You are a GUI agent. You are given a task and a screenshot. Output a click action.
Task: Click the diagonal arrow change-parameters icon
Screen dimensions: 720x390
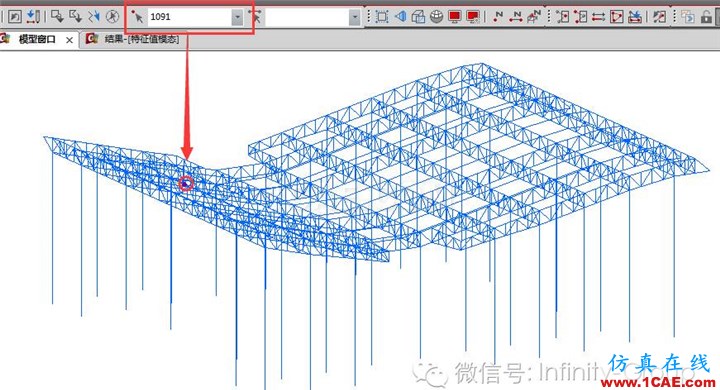[x=659, y=17]
